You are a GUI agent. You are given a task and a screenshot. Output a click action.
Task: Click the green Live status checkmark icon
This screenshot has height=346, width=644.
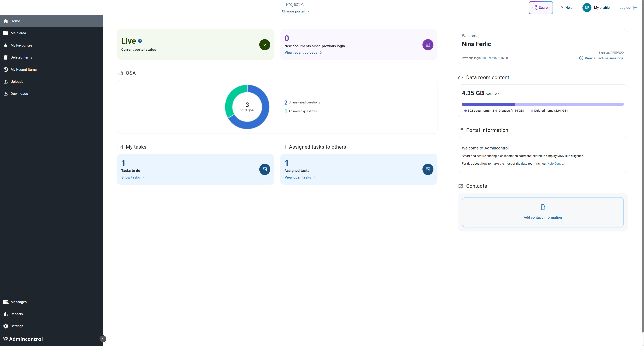coord(265,45)
